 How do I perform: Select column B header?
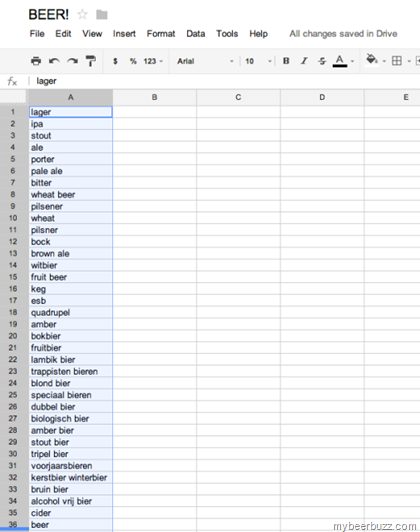click(x=154, y=97)
